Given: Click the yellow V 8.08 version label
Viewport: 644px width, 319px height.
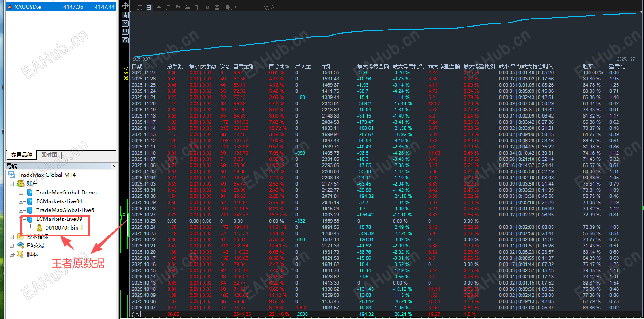Looking at the screenshot, I should click(x=125, y=74).
